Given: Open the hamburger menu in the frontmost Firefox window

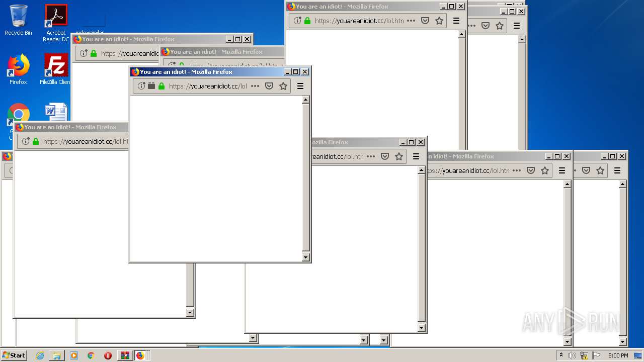Looking at the screenshot, I should pyautogui.click(x=300, y=86).
